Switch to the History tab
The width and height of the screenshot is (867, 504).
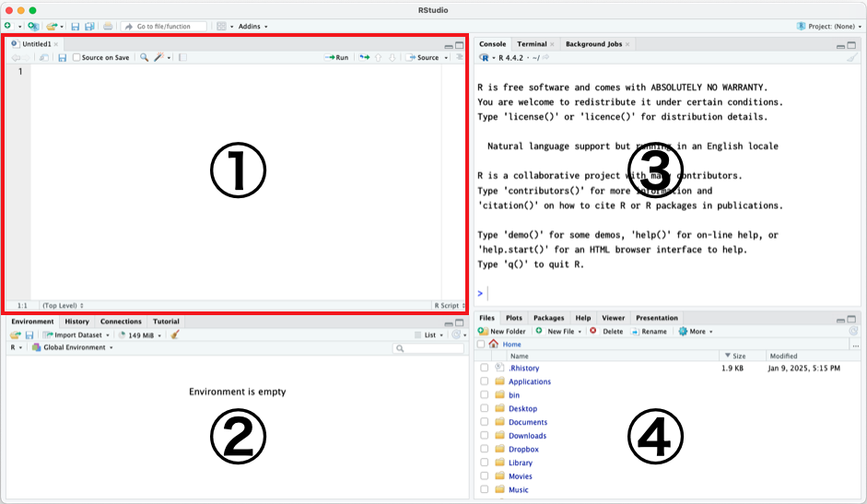(76, 322)
